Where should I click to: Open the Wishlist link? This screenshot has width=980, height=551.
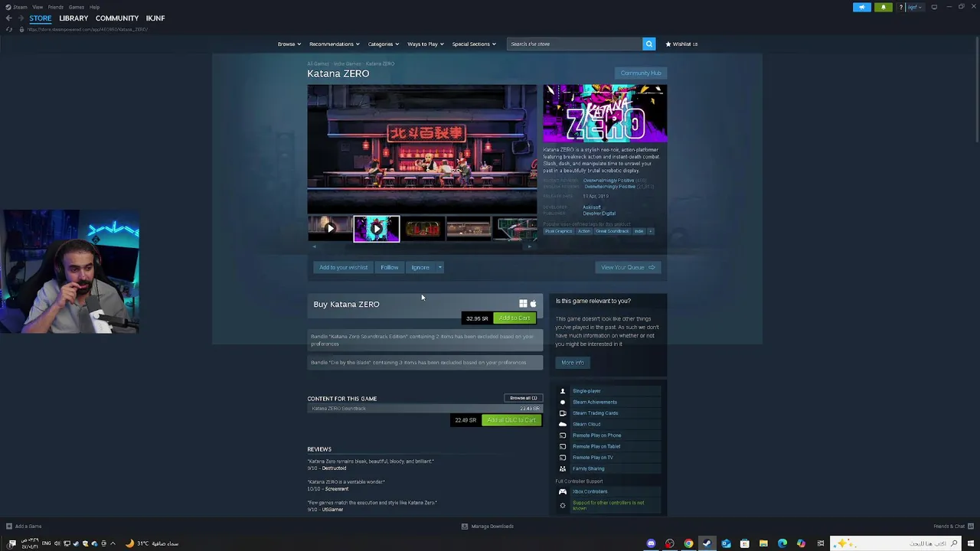(681, 44)
